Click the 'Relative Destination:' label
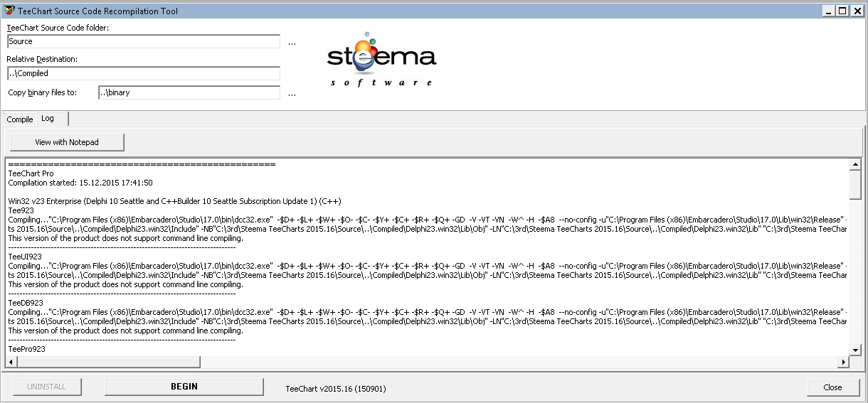This screenshot has width=868, height=403. tap(43, 59)
